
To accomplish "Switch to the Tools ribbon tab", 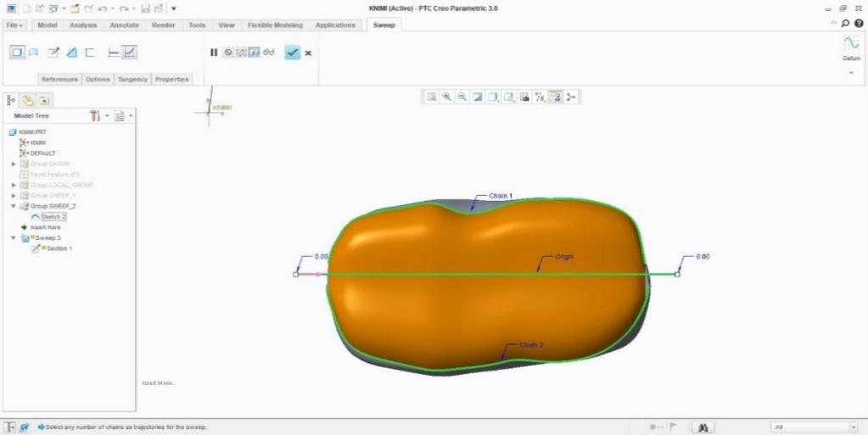I will (197, 25).
